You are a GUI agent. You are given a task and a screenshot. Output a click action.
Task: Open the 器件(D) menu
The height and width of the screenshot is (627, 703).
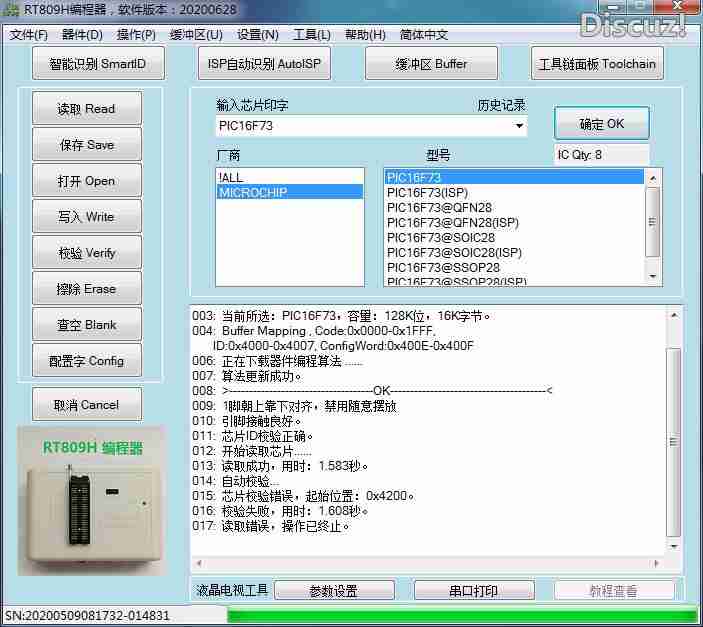(82, 35)
